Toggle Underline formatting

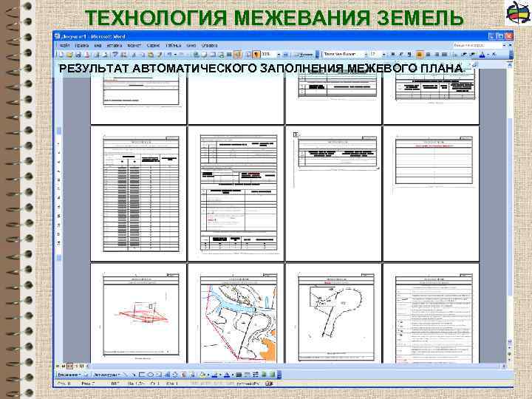409,54
